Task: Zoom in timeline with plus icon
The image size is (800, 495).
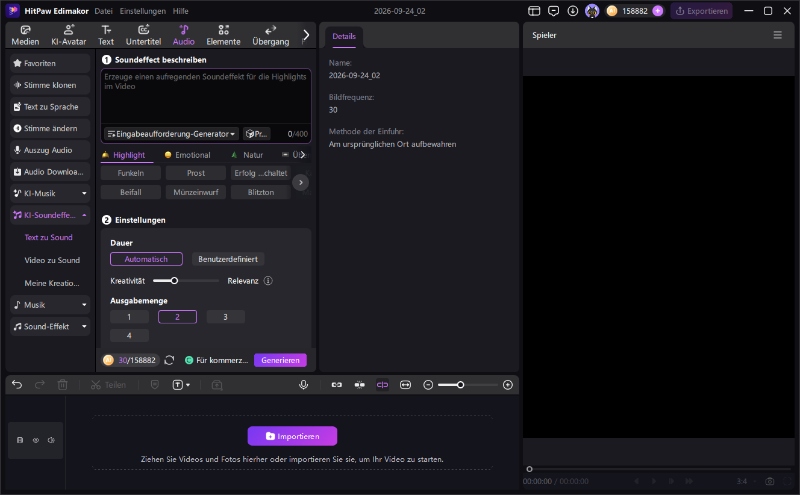Action: 508,385
